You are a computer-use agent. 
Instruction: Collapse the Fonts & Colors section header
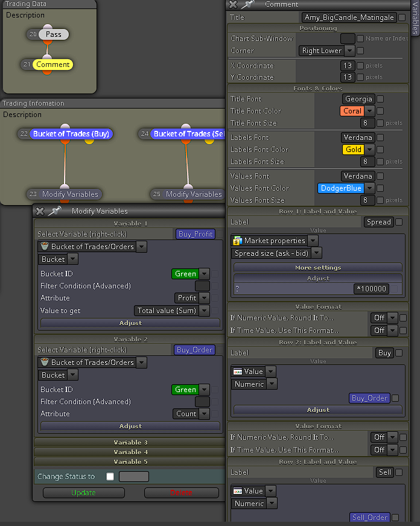317,88
